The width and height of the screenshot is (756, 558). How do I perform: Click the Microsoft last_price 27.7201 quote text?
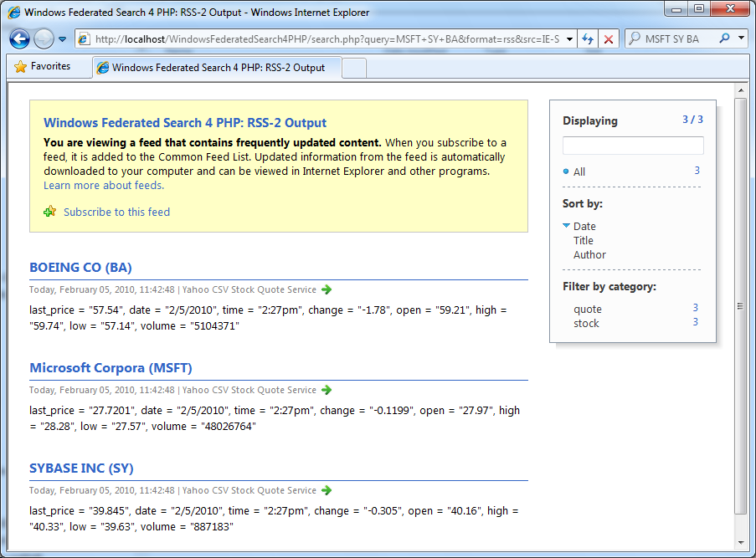[x=275, y=418]
